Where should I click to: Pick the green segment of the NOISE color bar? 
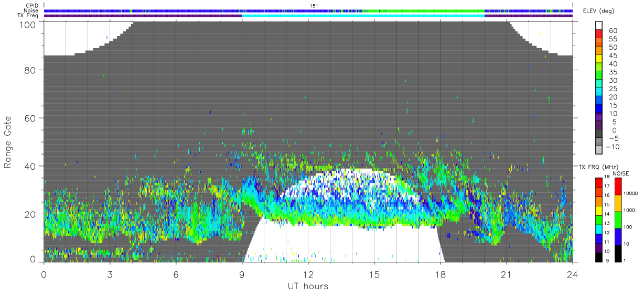tap(618, 219)
